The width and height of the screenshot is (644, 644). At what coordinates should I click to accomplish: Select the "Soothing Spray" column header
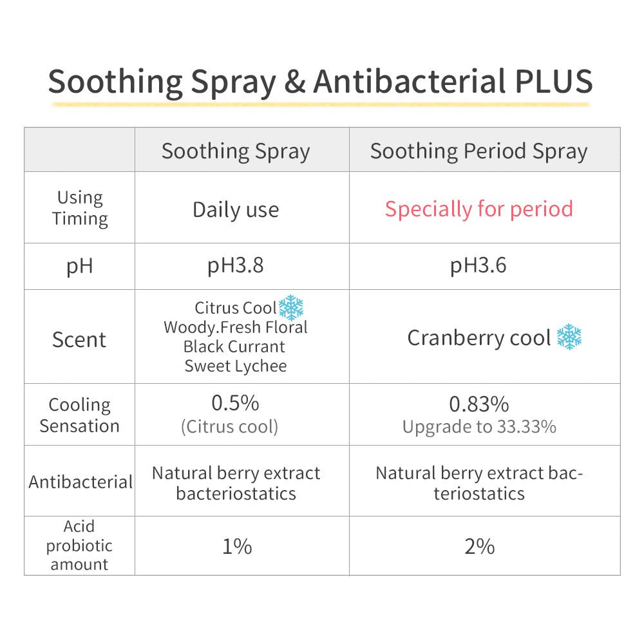[x=236, y=151]
